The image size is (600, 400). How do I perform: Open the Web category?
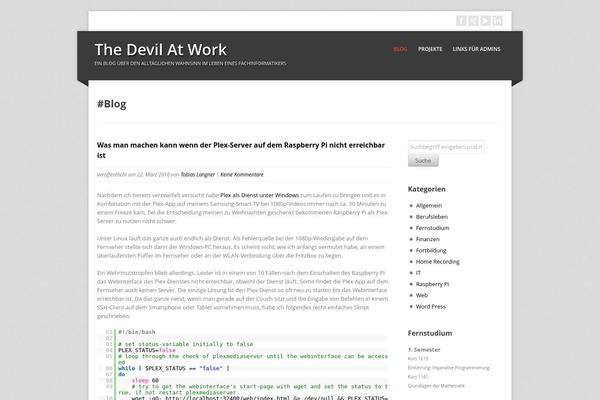click(422, 295)
